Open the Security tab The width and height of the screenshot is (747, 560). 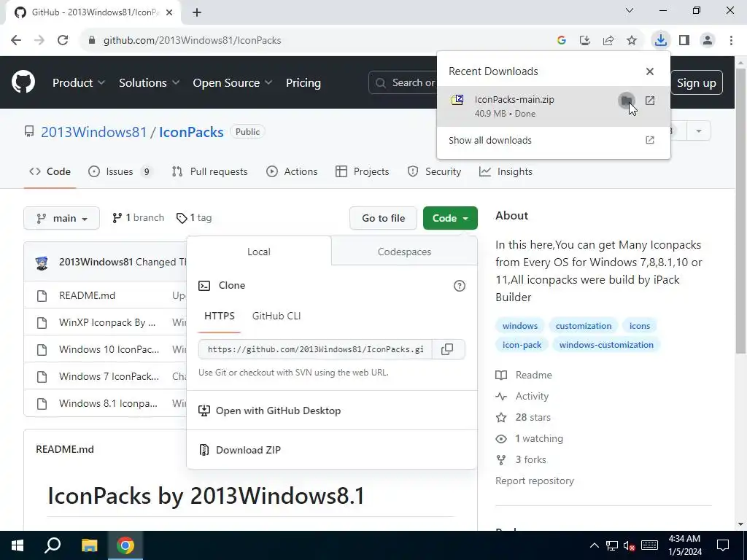tap(435, 171)
